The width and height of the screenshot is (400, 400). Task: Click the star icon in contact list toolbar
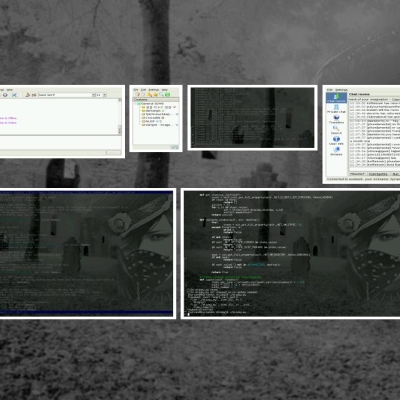(x=156, y=95)
